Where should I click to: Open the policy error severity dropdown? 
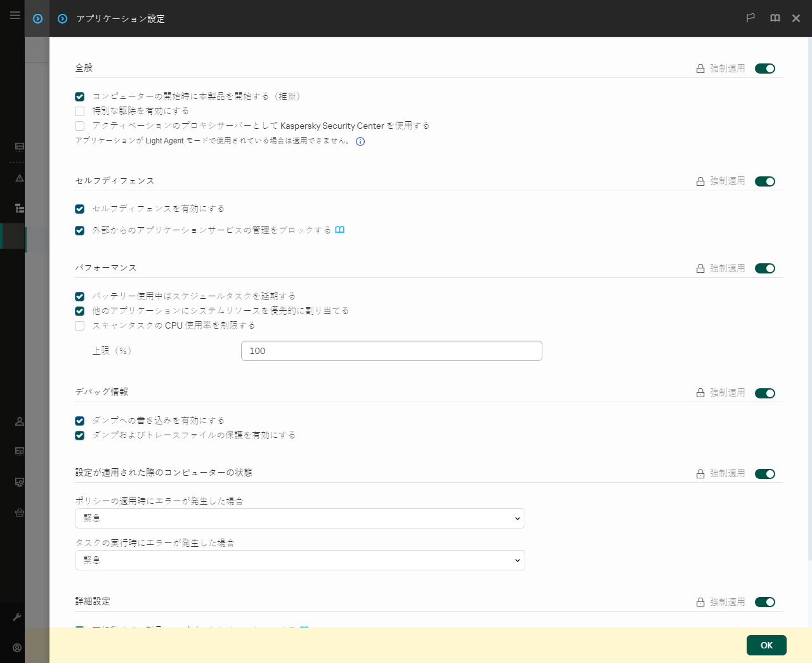(x=299, y=518)
